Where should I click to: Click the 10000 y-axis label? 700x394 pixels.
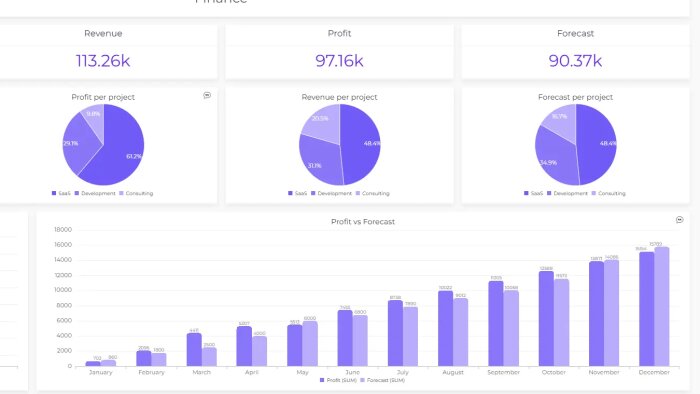63,290
